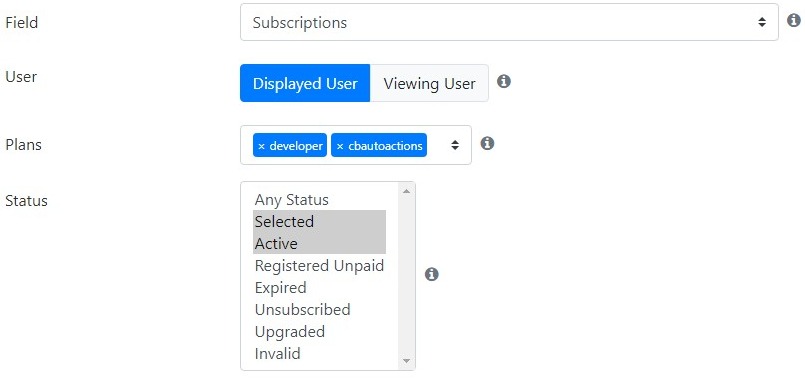The image size is (805, 378).
Task: Remove the developer plan tag
Action: (x=261, y=146)
